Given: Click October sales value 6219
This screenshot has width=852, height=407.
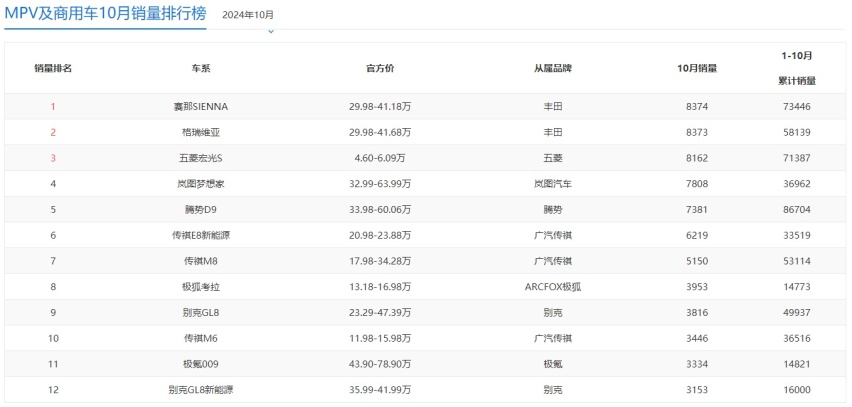Looking at the screenshot, I should [x=697, y=236].
